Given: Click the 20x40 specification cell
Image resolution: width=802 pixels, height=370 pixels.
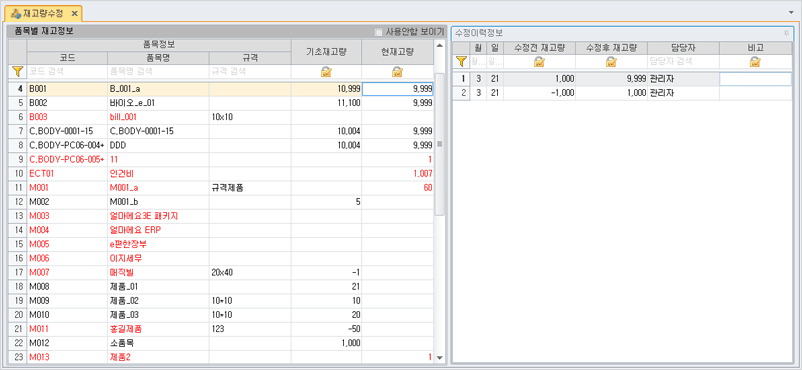Looking at the screenshot, I should [x=250, y=272].
